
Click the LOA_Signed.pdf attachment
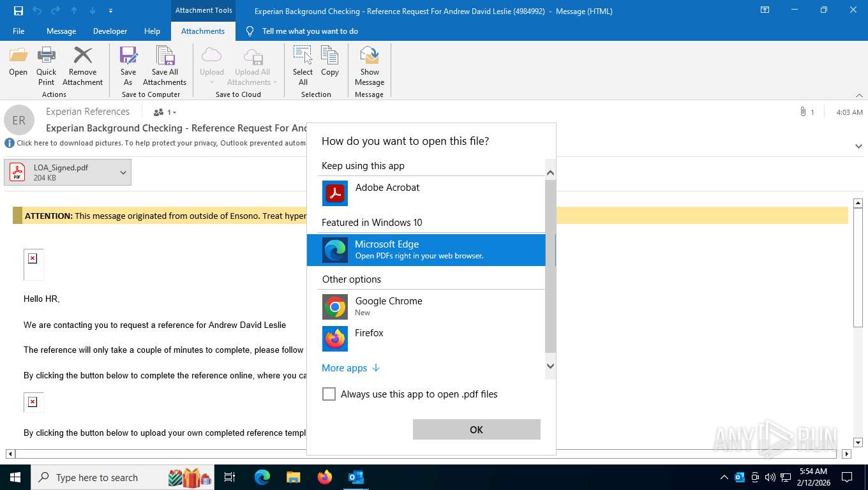point(61,172)
